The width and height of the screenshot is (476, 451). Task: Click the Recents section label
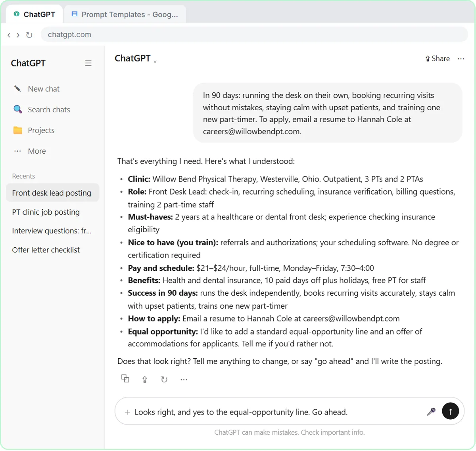[23, 176]
